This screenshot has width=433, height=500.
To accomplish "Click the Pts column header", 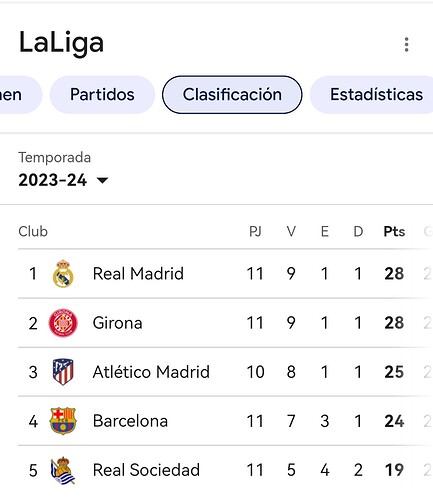I will click(394, 231).
